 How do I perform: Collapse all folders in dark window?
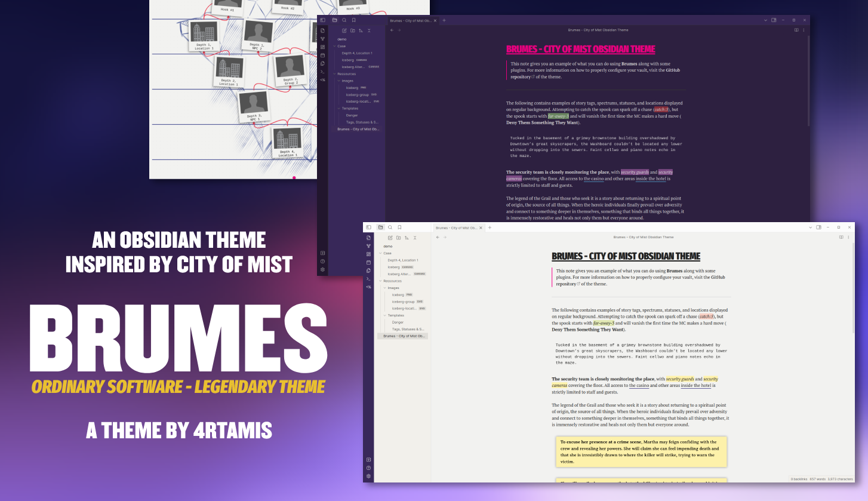[x=369, y=30]
